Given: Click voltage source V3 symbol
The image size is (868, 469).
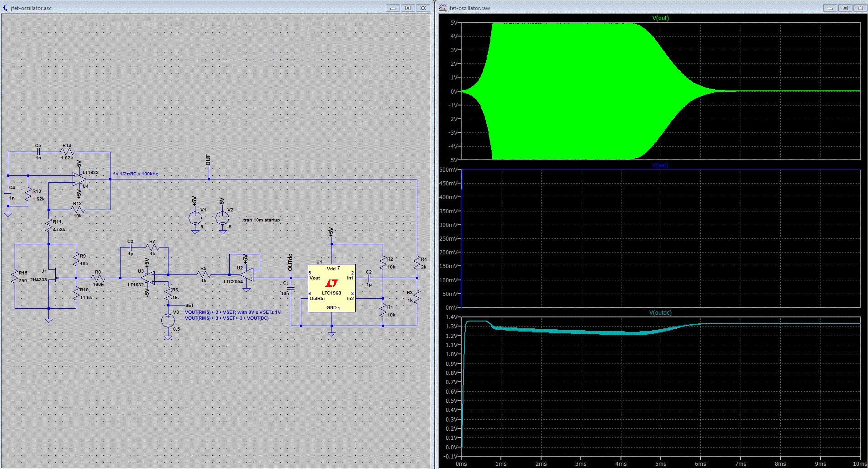Looking at the screenshot, I should 168,320.
